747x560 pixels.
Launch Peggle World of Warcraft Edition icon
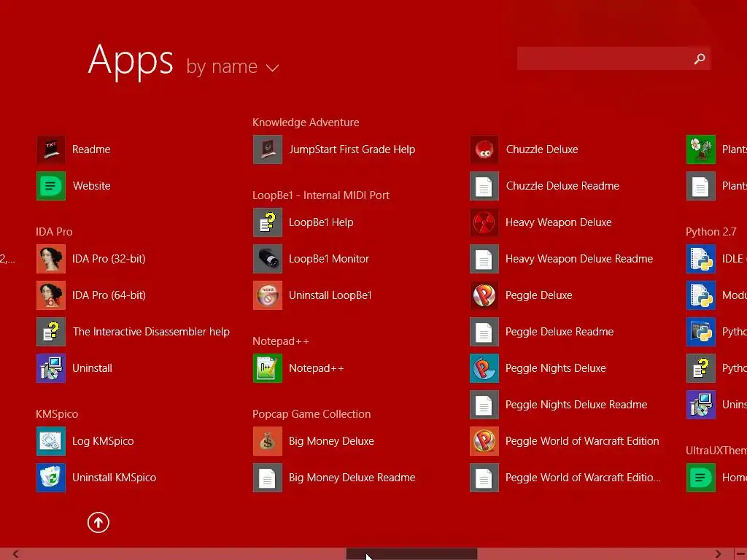click(x=484, y=441)
